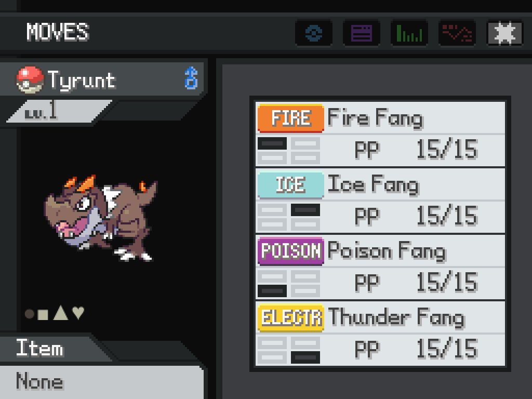Select the Fire Fang move
Image resolution: width=532 pixels, height=399 pixels.
point(380,134)
